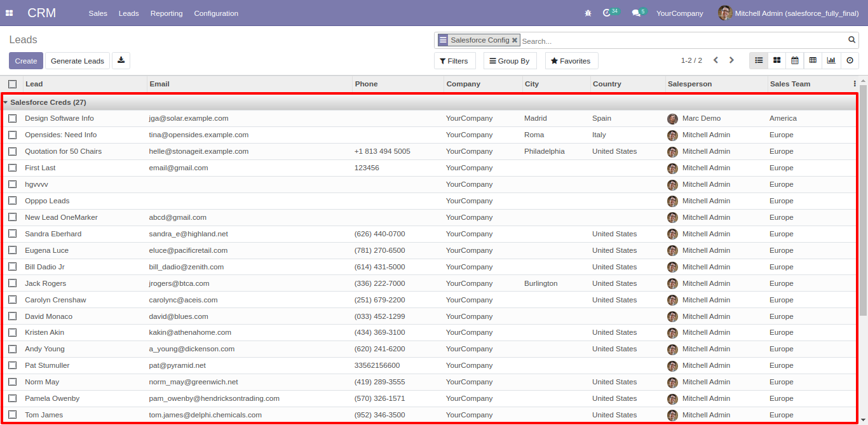
Task: Check the Eugena Luce row checkbox
Action: click(x=13, y=250)
